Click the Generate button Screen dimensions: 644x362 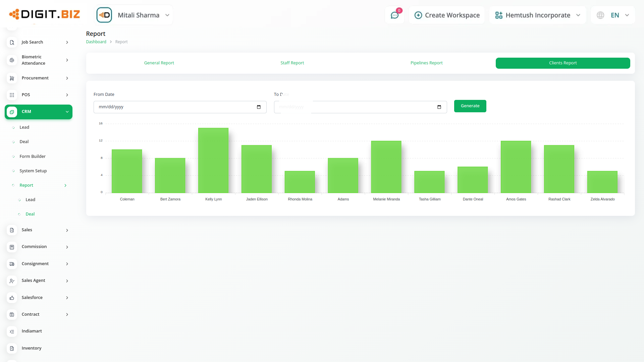click(x=470, y=106)
